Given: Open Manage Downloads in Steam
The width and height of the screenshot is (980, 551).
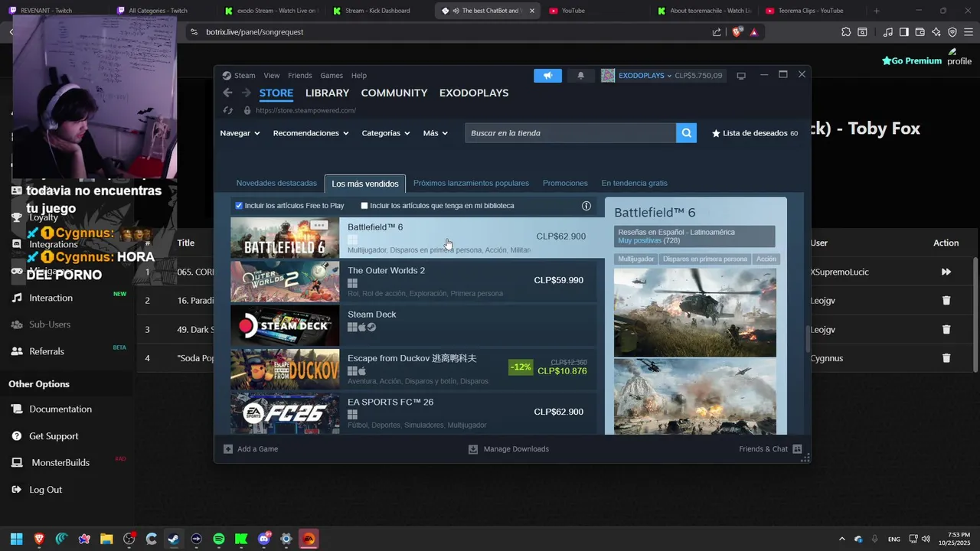Looking at the screenshot, I should pyautogui.click(x=508, y=449).
